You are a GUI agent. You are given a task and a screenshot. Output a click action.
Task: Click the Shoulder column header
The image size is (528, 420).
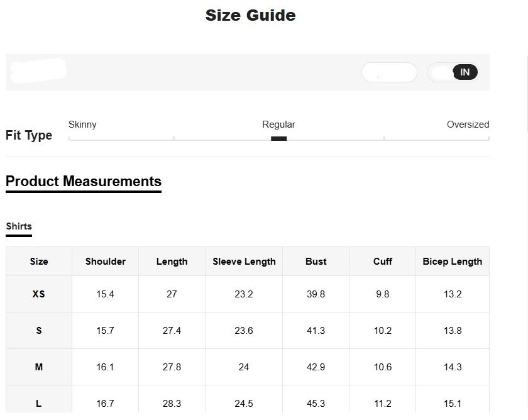106,262
